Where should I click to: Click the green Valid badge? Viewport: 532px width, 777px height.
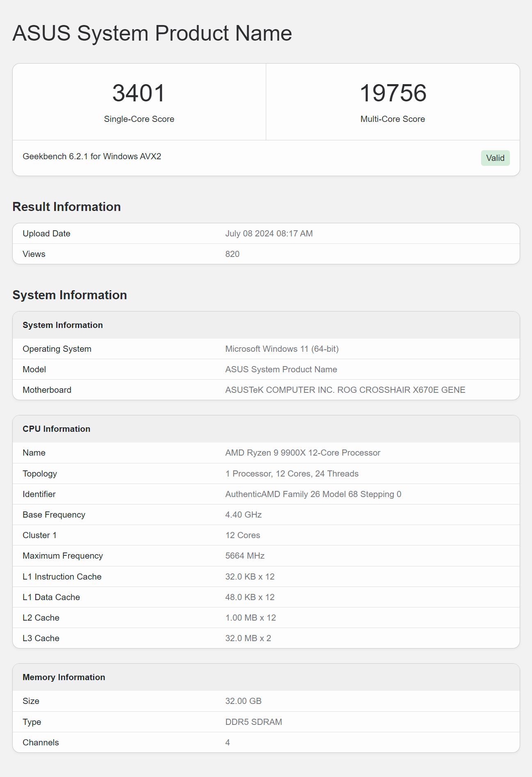495,158
